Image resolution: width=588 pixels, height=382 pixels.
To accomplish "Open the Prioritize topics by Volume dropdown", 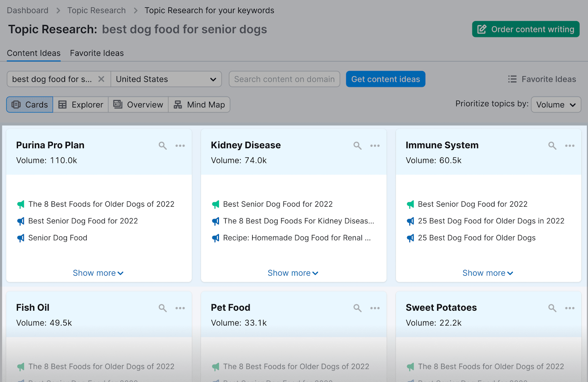I will click(x=556, y=105).
